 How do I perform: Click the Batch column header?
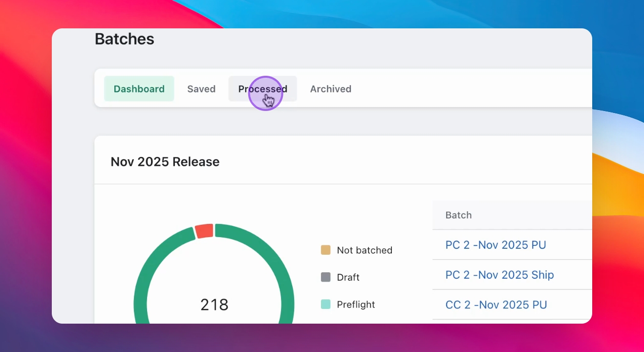458,215
